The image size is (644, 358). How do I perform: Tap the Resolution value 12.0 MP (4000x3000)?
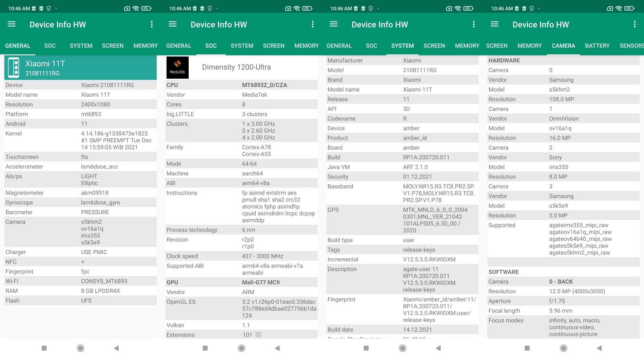(577, 291)
